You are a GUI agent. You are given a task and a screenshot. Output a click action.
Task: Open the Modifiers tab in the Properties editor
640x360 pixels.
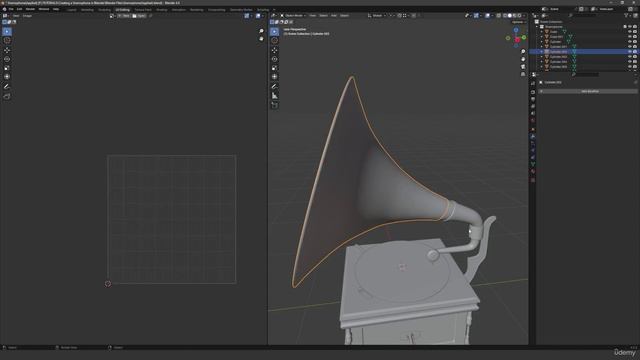(x=533, y=136)
